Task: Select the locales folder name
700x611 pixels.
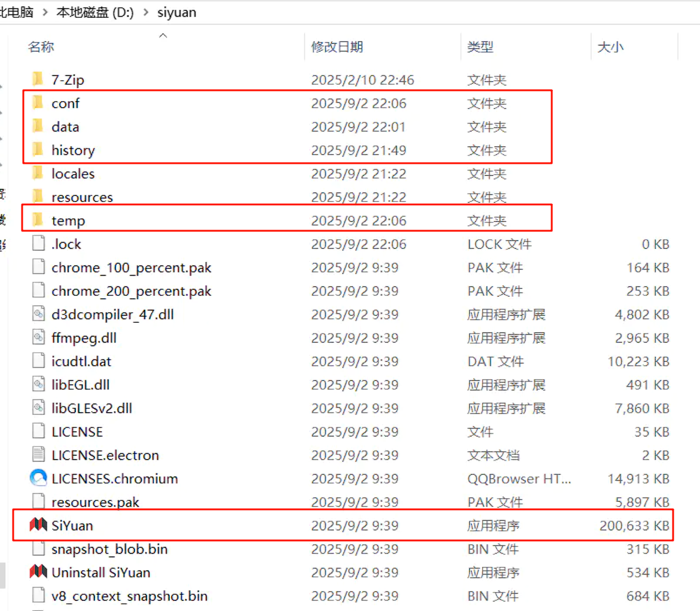Action: click(73, 173)
